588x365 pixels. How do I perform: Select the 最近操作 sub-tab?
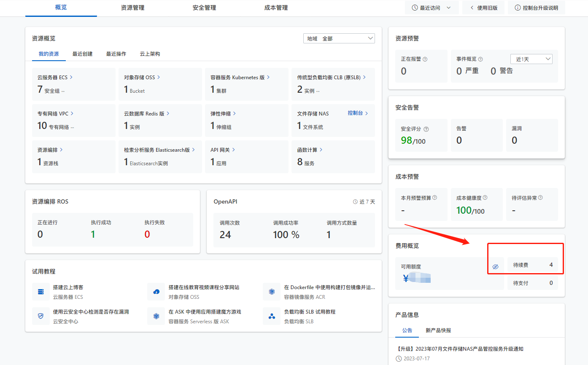click(116, 54)
